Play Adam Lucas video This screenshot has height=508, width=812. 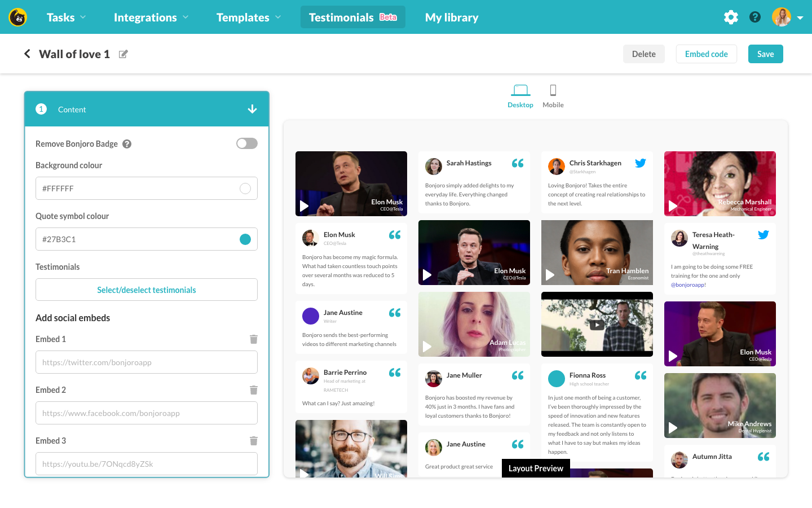pos(427,347)
